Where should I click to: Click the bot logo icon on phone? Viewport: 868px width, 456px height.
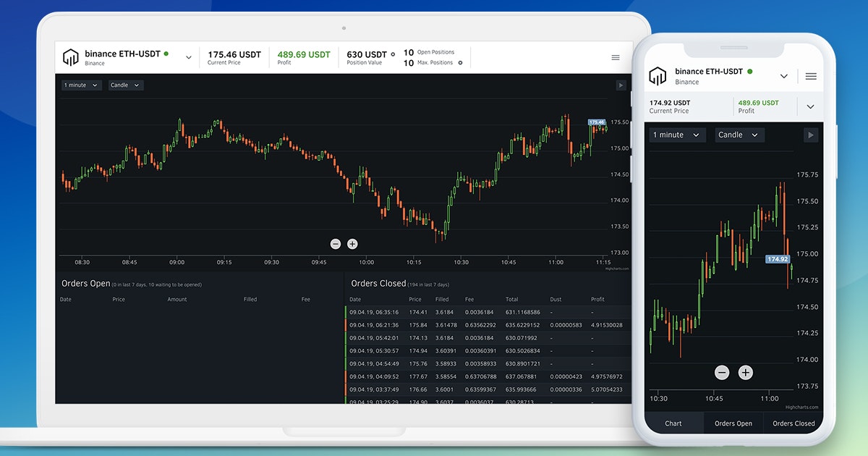tap(657, 76)
